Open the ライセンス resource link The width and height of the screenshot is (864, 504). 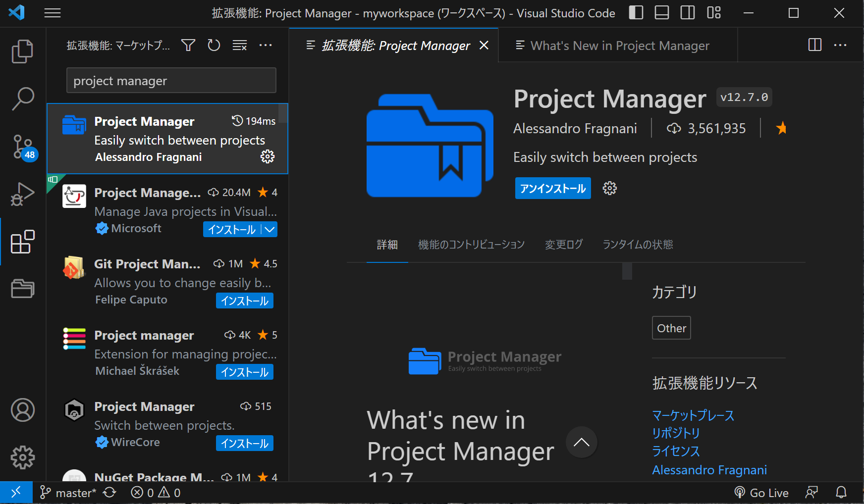[676, 451]
